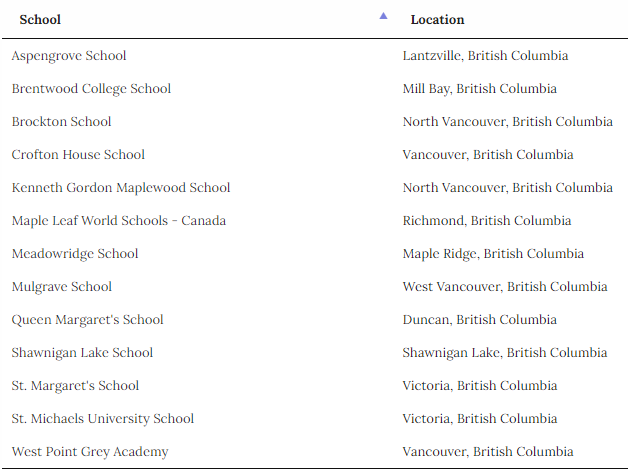Click Duncan, British Columbia location
The width and height of the screenshot is (628, 469).
pos(480,320)
